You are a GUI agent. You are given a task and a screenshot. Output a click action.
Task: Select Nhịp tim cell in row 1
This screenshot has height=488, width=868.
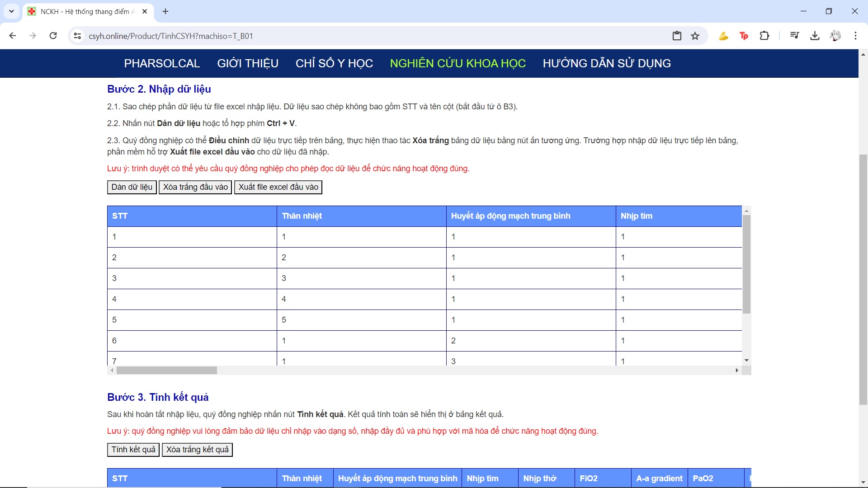pyautogui.click(x=679, y=237)
